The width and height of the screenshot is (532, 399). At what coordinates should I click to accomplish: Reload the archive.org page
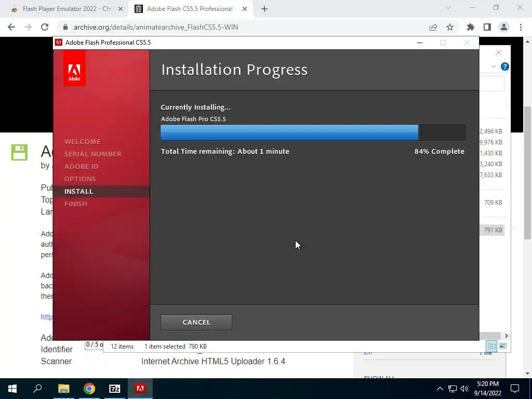pos(45,27)
